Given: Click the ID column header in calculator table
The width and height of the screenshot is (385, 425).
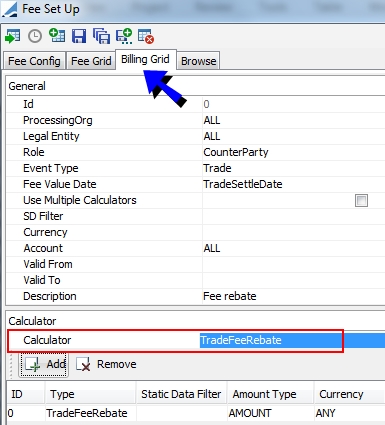Looking at the screenshot, I should (25, 394).
